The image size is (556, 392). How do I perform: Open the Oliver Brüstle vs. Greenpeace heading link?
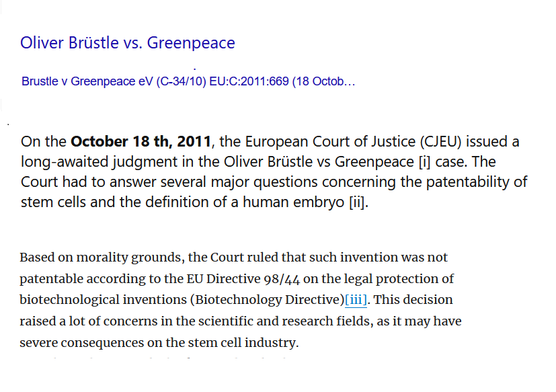tap(128, 43)
